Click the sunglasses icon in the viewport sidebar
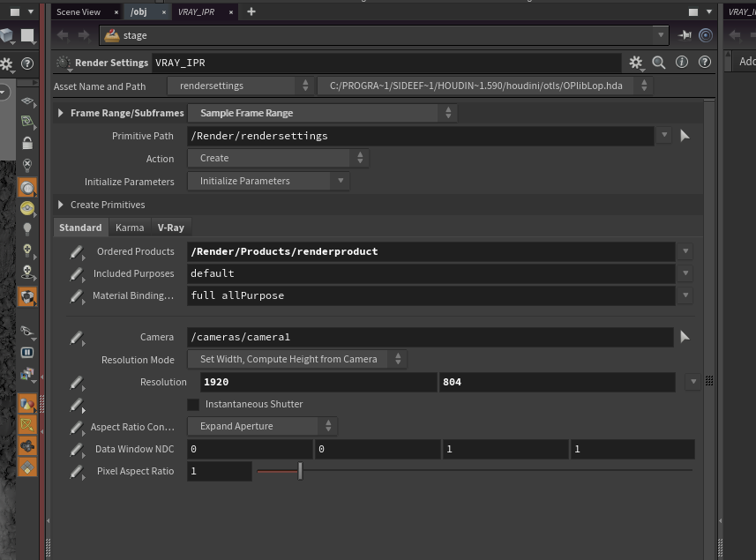This screenshot has width=756, height=560. 27,331
